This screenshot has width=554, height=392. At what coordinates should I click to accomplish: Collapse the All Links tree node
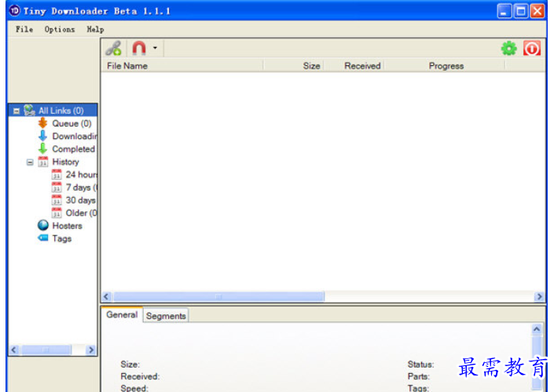coord(17,111)
